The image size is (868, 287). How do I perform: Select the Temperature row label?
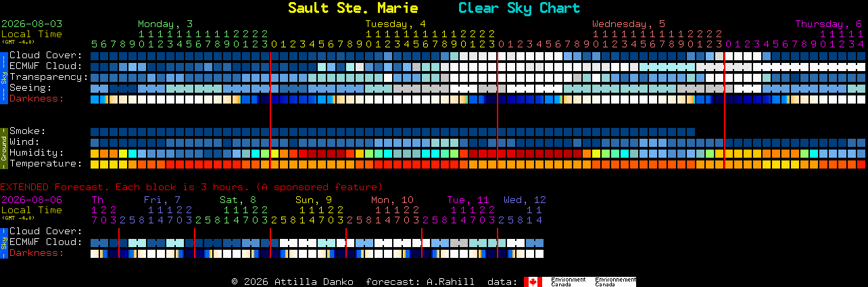[46, 164]
